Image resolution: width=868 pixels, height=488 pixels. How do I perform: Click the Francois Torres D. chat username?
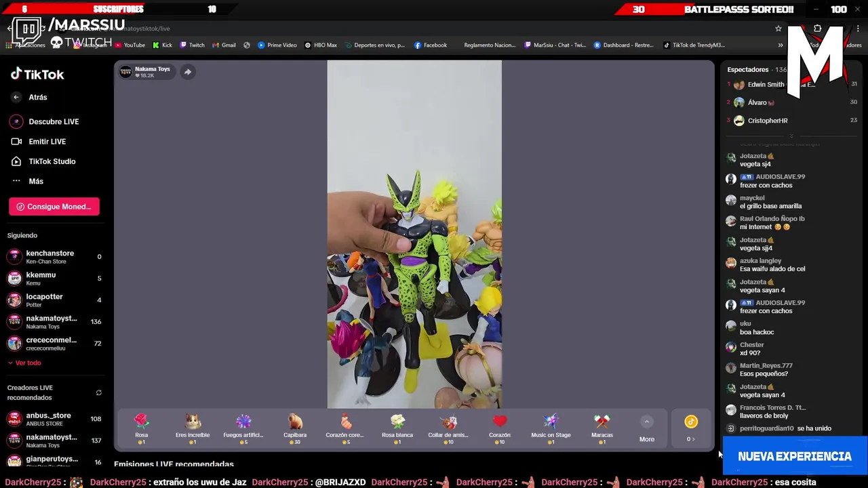pos(772,408)
